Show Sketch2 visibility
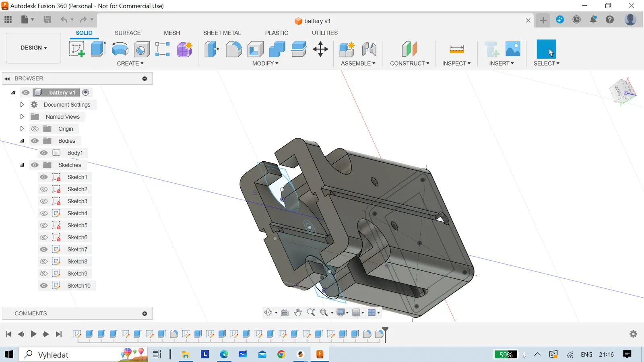644x362 pixels. tap(44, 189)
